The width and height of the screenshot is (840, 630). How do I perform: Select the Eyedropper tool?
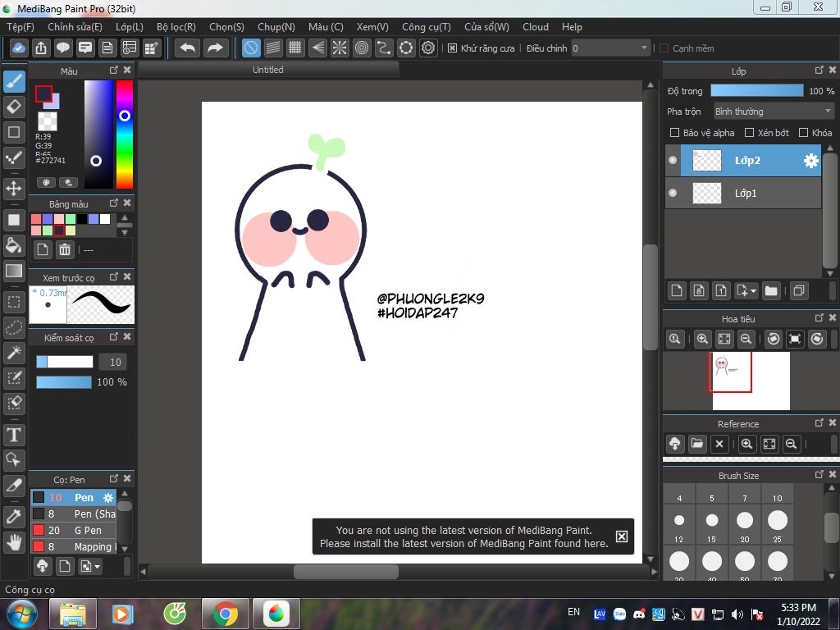tap(15, 517)
